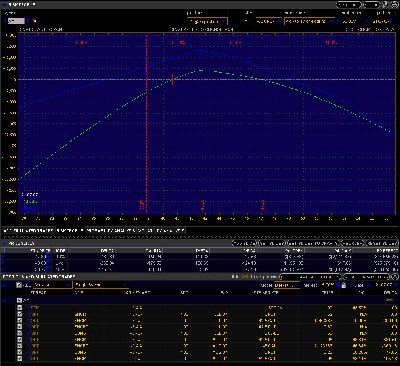Toggle the checkbox in the positions filter row
Image resolution: width=400 pixels, height=366 pixels.
pos(19,285)
